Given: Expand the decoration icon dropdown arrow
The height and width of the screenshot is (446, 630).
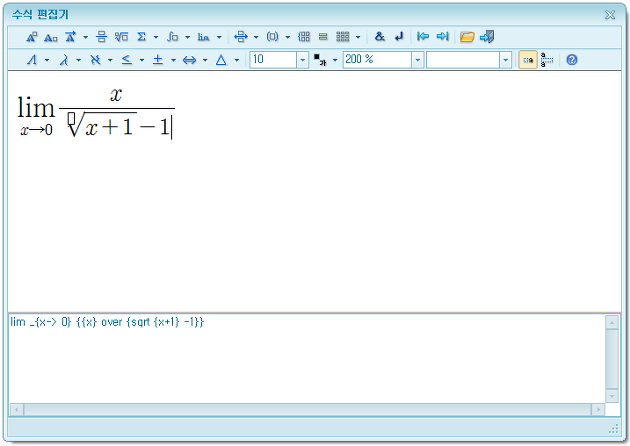Looking at the screenshot, I should coord(86,37).
